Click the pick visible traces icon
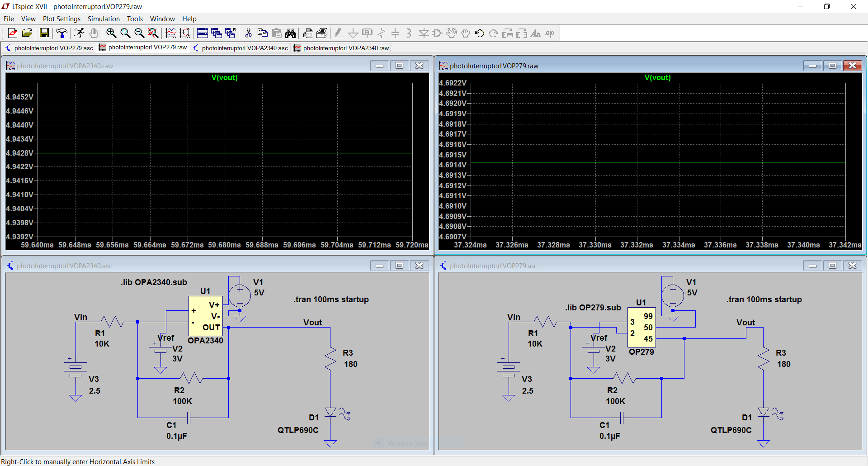The height and width of the screenshot is (466, 868). pyautogui.click(x=171, y=33)
